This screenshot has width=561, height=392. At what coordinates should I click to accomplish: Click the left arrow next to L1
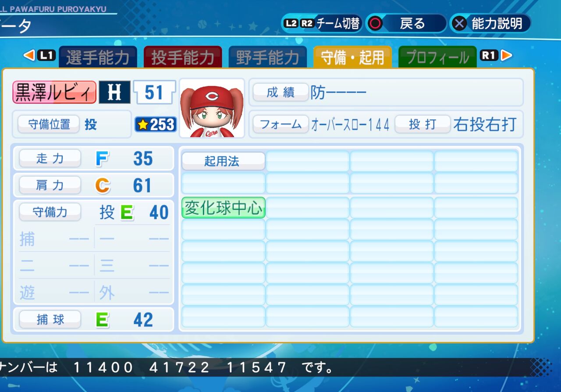pyautogui.click(x=28, y=56)
